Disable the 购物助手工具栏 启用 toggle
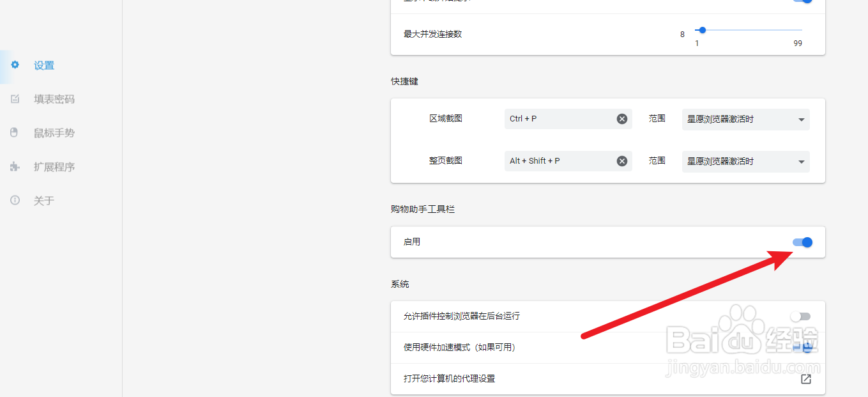This screenshot has height=397, width=868. (802, 242)
